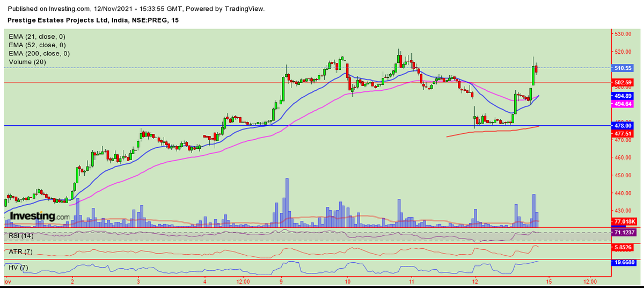Click the magenta 494.64 EMA value label
This screenshot has height=288, width=644.
point(623,104)
